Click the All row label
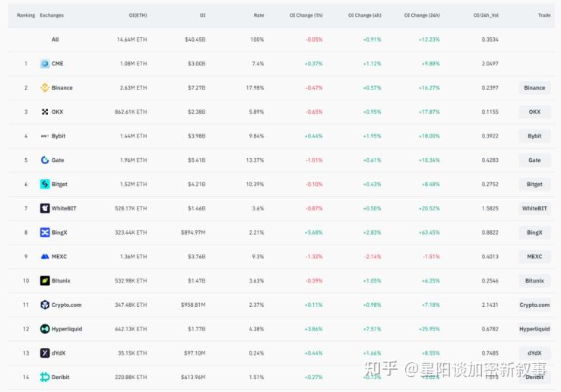This screenshot has width=561, height=392. [55, 40]
